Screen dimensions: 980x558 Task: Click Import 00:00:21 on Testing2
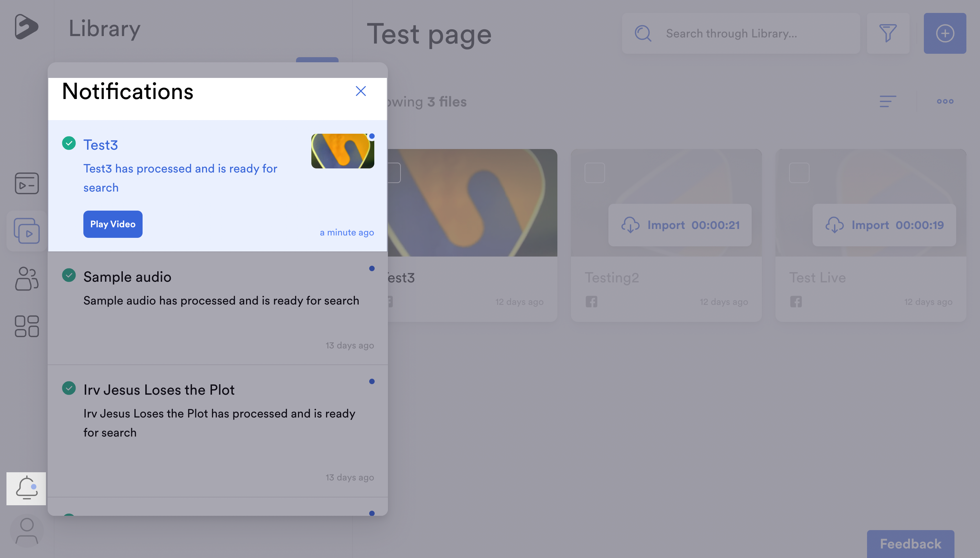[680, 225]
